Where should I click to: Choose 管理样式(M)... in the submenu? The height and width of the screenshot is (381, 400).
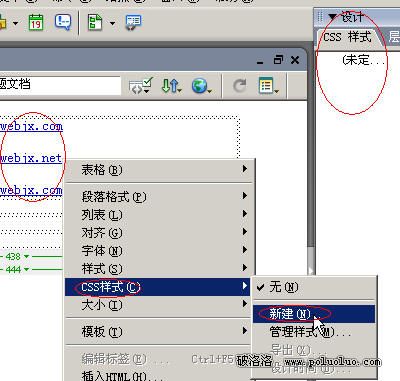pyautogui.click(x=314, y=332)
